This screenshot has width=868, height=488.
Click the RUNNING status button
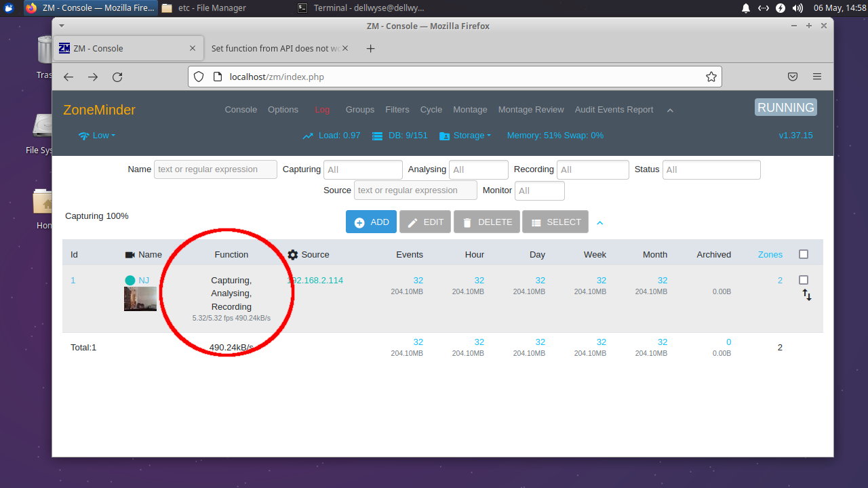point(786,108)
